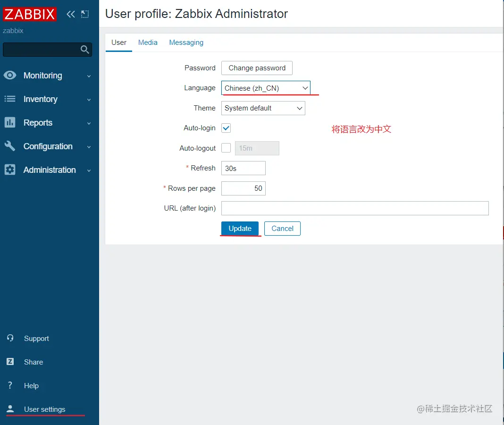The width and height of the screenshot is (504, 425).
Task: Open the Share link
Action: pyautogui.click(x=34, y=362)
